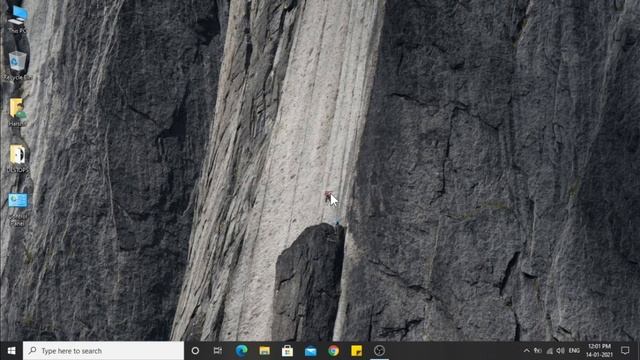
Task: Select the Control Panel desktop icon
Action: [18, 209]
